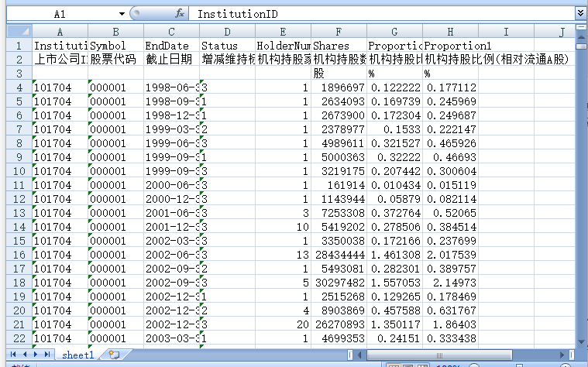This screenshot has width=588, height=367.
Task: Jump to the first sheet tab arrow
Action: [13, 355]
